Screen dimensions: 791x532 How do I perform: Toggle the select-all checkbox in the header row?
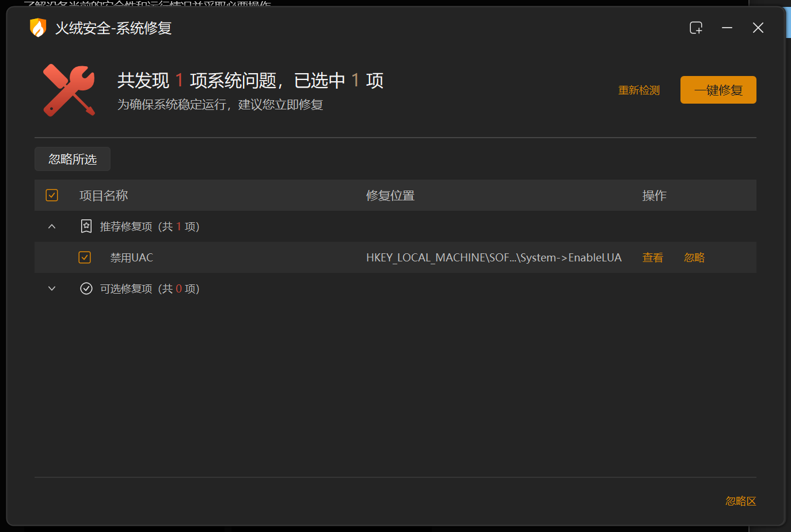point(51,195)
